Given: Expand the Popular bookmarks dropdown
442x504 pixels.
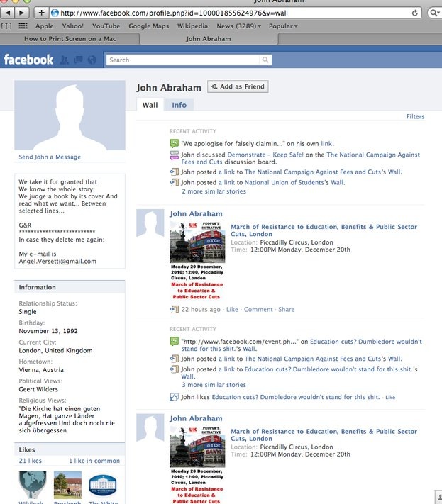Looking at the screenshot, I should 283,26.
